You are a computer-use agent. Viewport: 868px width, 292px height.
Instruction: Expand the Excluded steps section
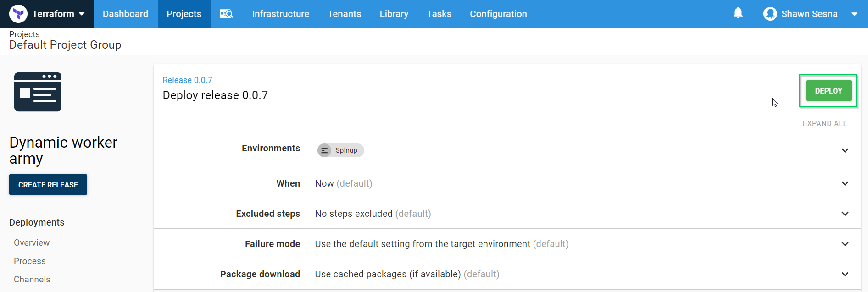point(845,214)
